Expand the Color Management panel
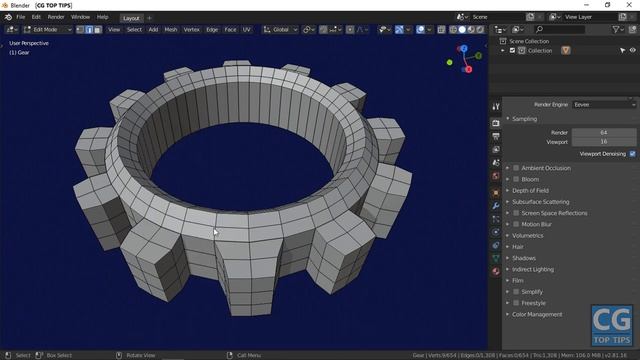Image resolution: width=640 pixels, height=360 pixels. pos(537,314)
